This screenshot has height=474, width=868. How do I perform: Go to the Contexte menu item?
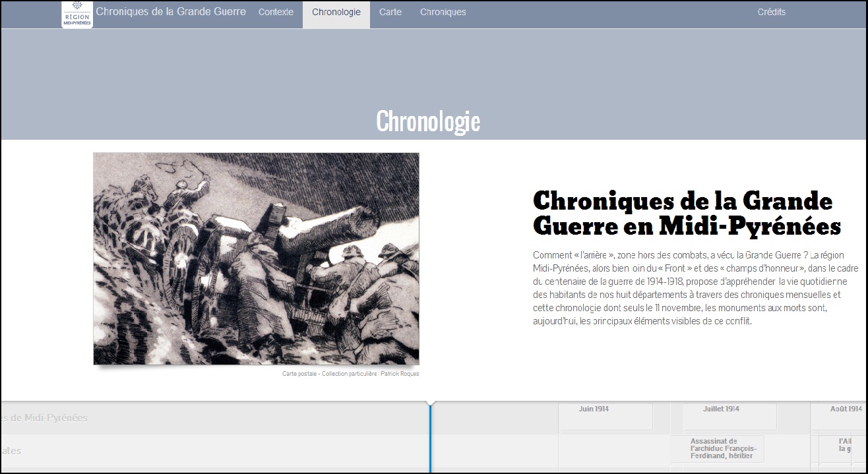click(276, 13)
